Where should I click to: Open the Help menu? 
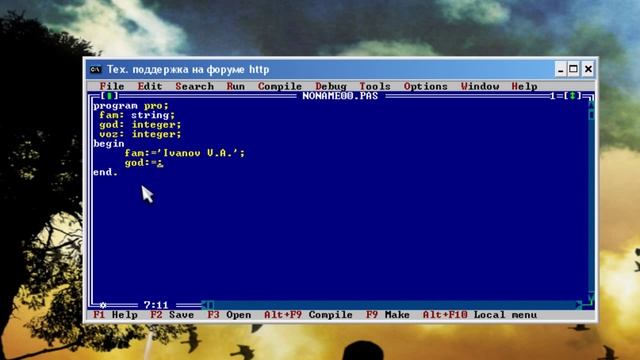(x=524, y=86)
